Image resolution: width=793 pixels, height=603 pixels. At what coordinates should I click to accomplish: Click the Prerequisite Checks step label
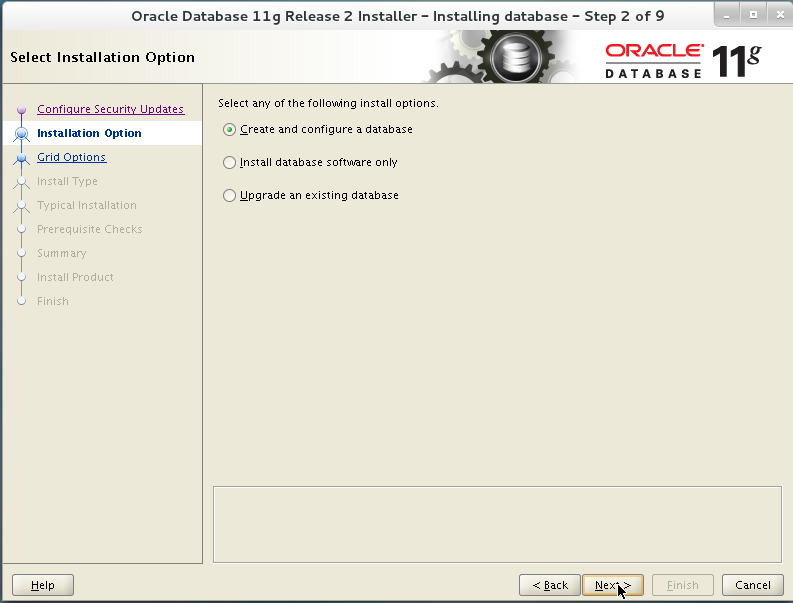point(90,229)
